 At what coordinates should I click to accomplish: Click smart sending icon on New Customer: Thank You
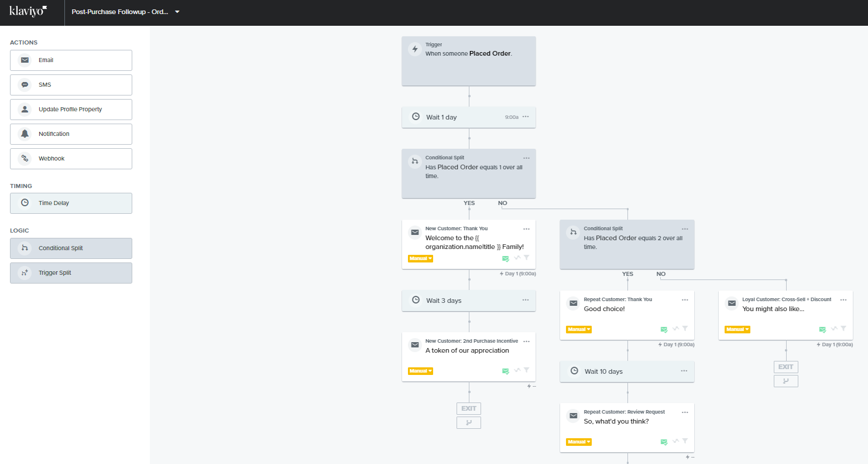[506, 258]
